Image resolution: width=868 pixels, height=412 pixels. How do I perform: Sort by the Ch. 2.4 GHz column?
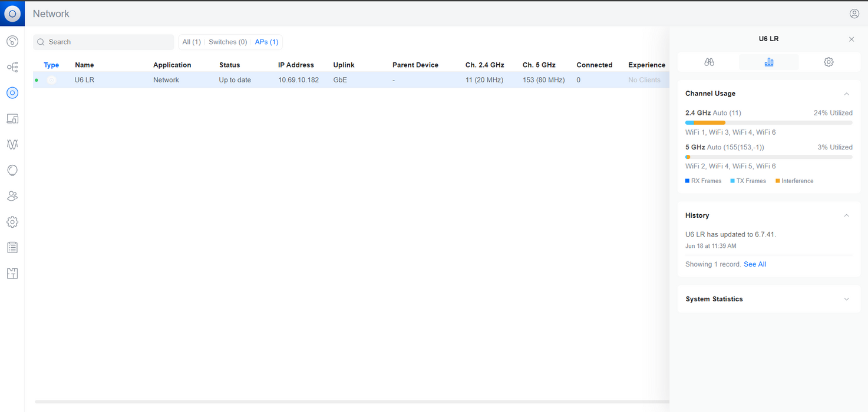tap(484, 65)
